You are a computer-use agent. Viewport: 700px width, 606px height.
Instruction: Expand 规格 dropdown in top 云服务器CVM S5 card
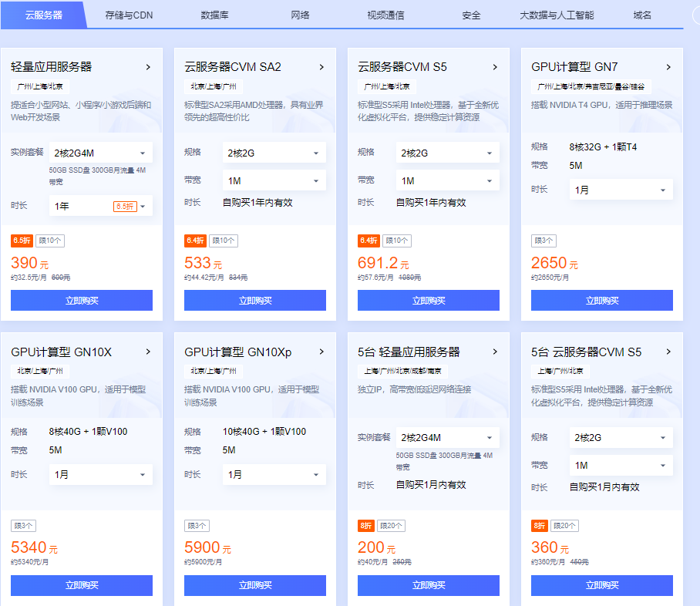447,153
